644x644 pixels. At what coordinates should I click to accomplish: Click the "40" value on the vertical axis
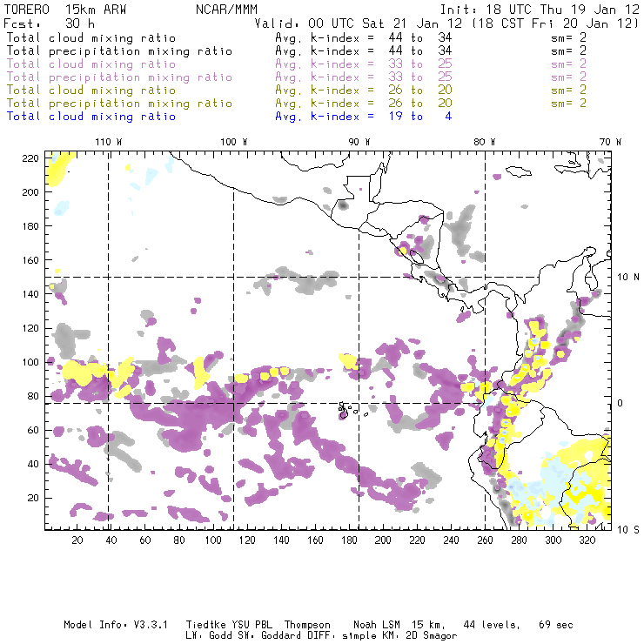pos(34,464)
